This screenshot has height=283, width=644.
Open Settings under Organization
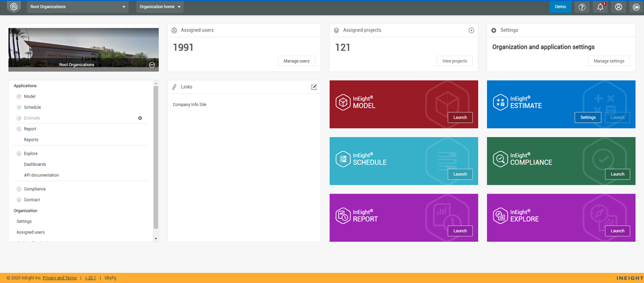tap(24, 221)
